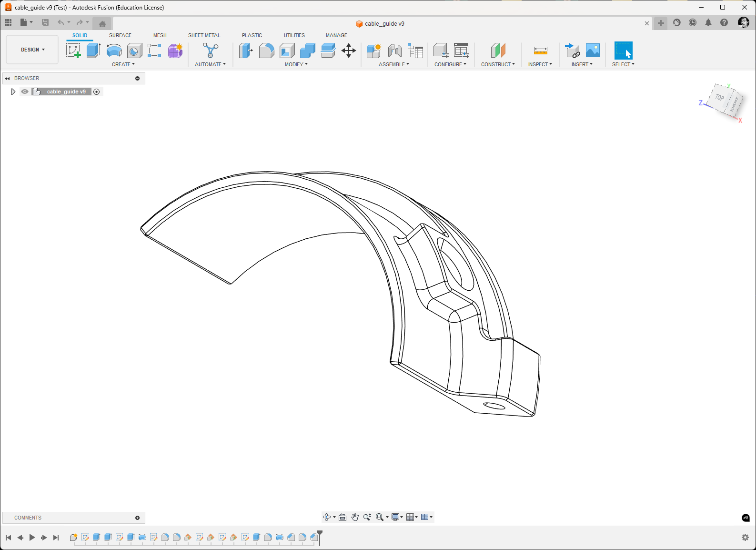Expand the Comments panel with the plus button
756x550 pixels.
138,518
